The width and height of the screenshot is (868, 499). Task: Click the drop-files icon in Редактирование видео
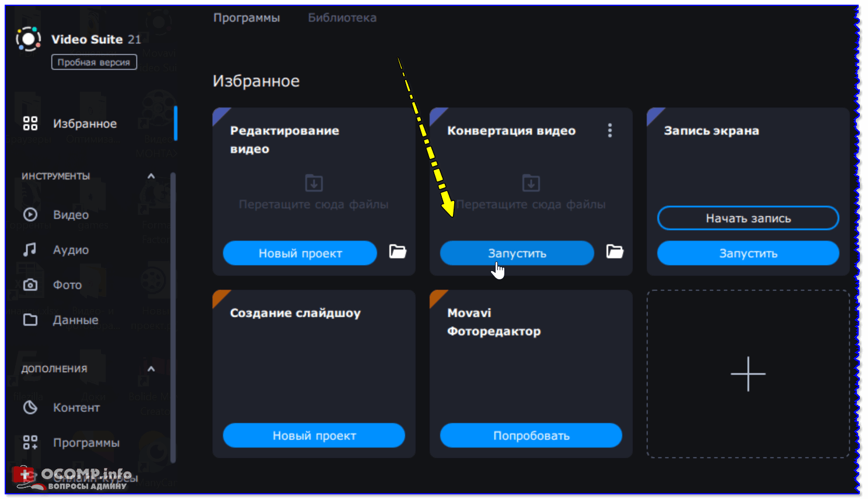(x=314, y=183)
